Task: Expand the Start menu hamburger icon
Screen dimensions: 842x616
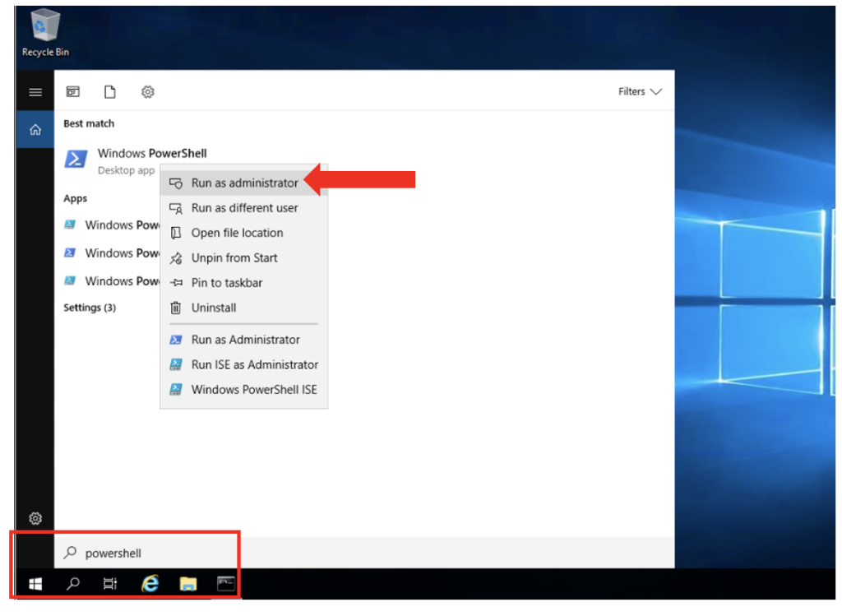Action: (x=35, y=91)
